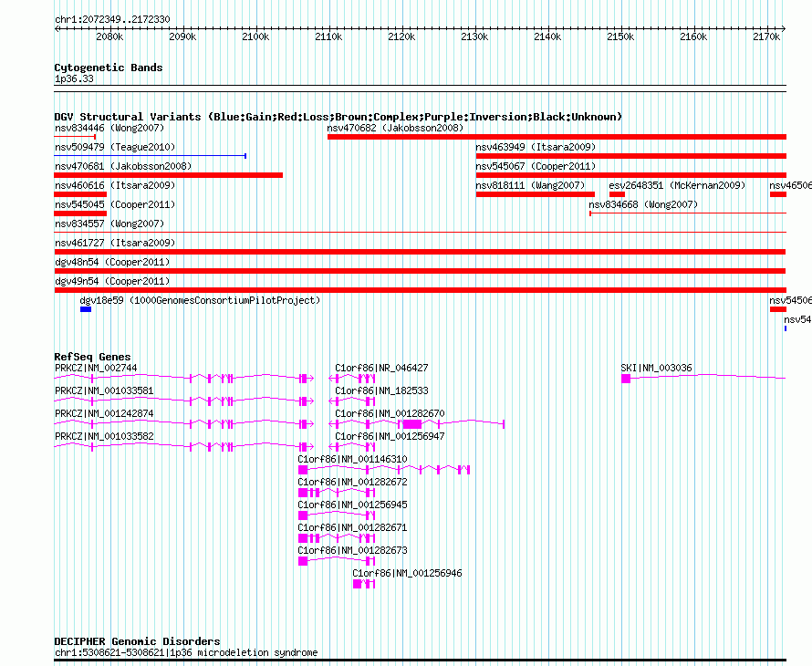The image size is (812, 666).
Task: Click C1orf86|NR_046427 transcript label
Action: tap(381, 369)
